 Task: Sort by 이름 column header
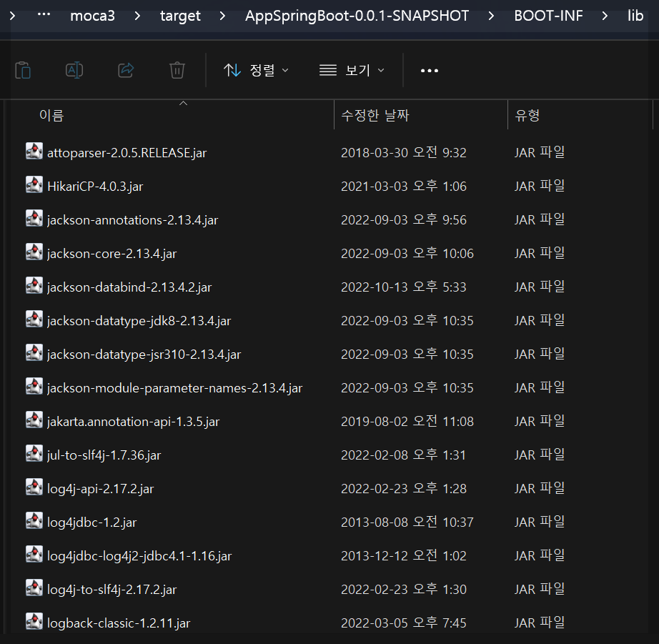[51, 115]
